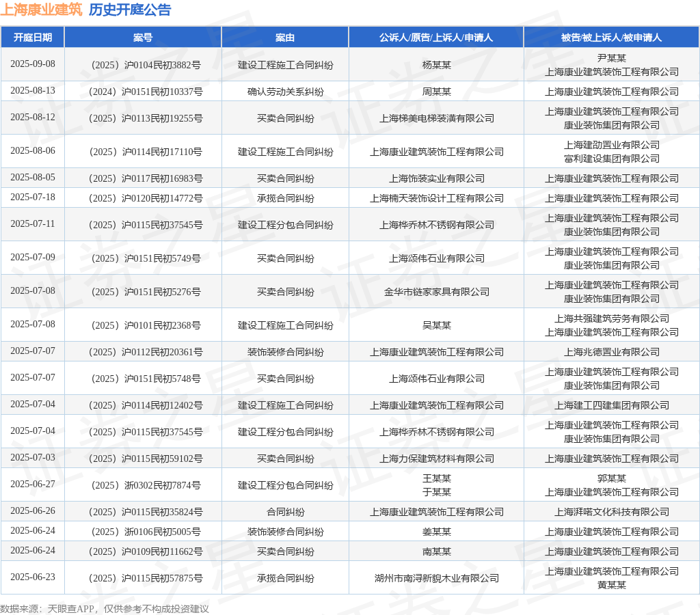
Task: Click the date 2025-07-09
Action: pos(33,257)
